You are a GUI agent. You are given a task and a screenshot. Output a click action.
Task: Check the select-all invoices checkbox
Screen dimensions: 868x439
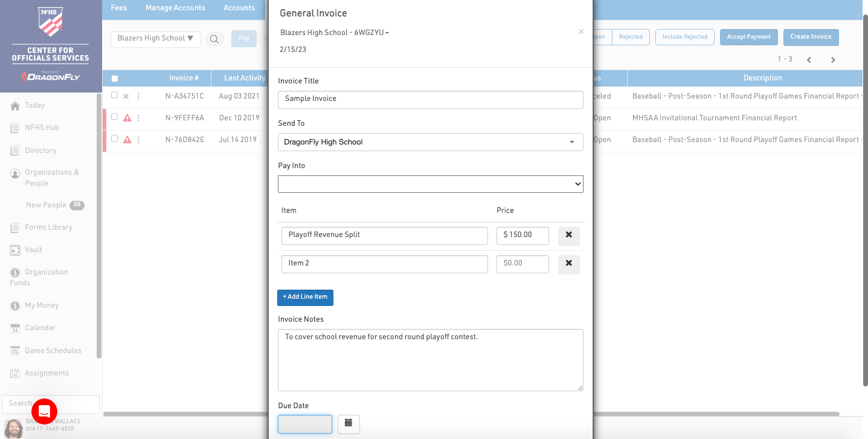115,78
